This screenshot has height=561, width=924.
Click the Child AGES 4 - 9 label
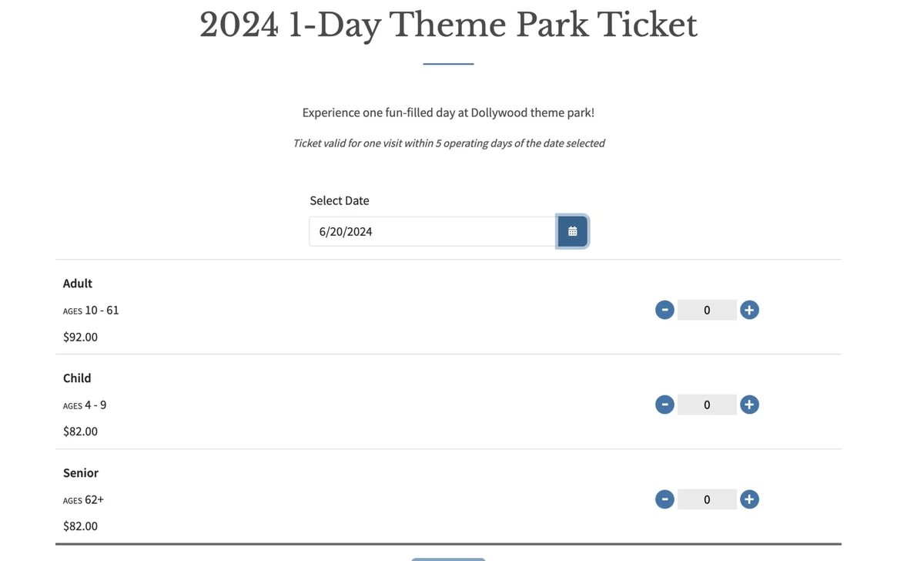pos(85,404)
